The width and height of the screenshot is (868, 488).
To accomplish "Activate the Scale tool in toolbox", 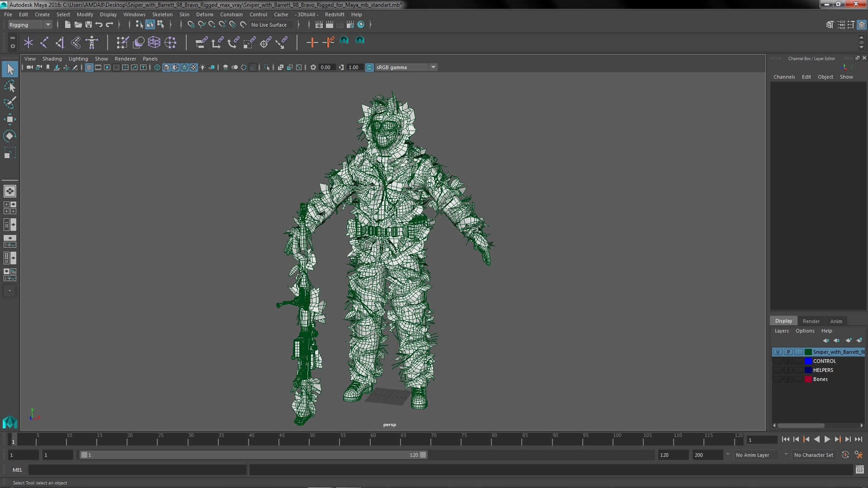I will coord(10,153).
